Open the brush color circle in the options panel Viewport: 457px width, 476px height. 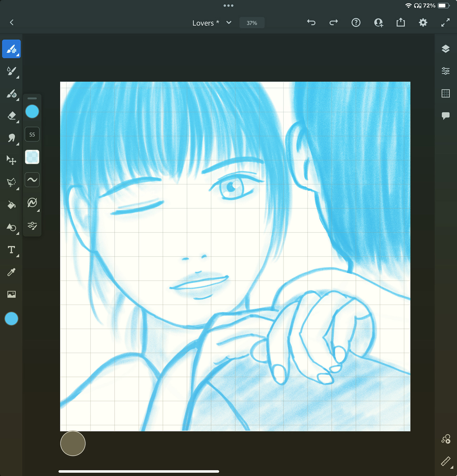pyautogui.click(x=32, y=112)
